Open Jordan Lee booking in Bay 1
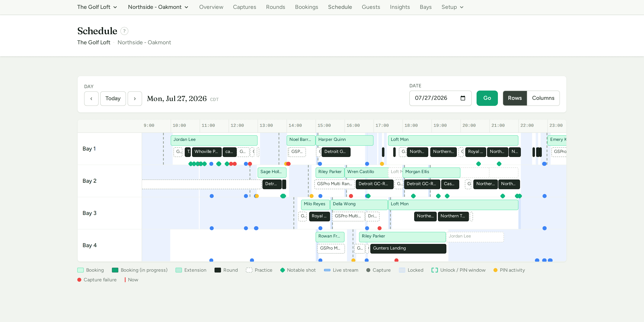This screenshot has height=322, width=644. 214,140
